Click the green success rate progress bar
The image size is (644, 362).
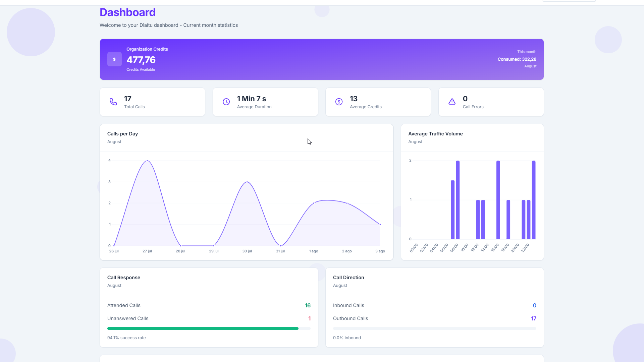[203, 328]
